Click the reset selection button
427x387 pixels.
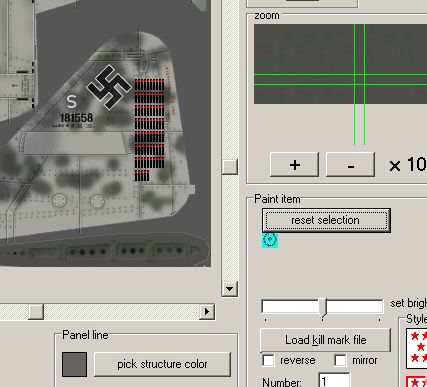[326, 220]
